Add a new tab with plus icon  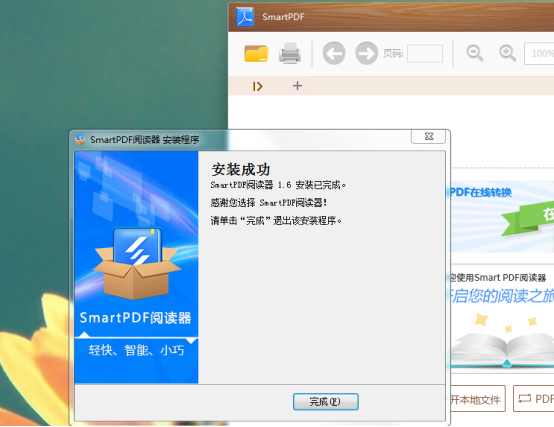(297, 86)
